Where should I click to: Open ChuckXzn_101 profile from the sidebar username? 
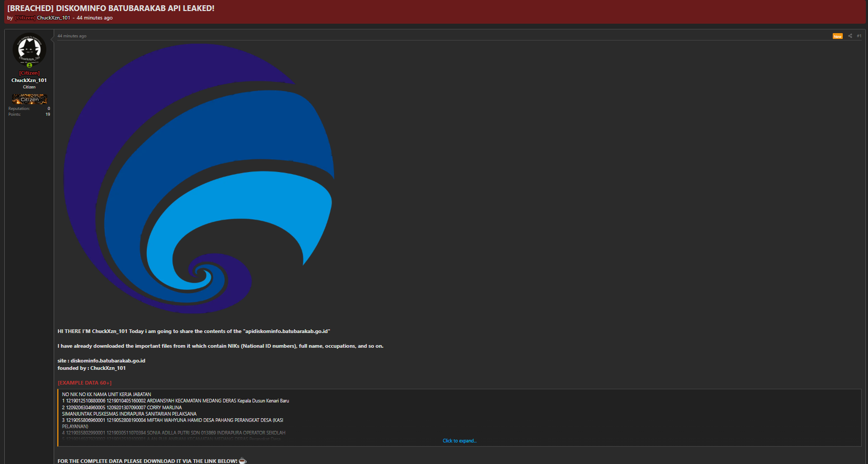(x=29, y=80)
